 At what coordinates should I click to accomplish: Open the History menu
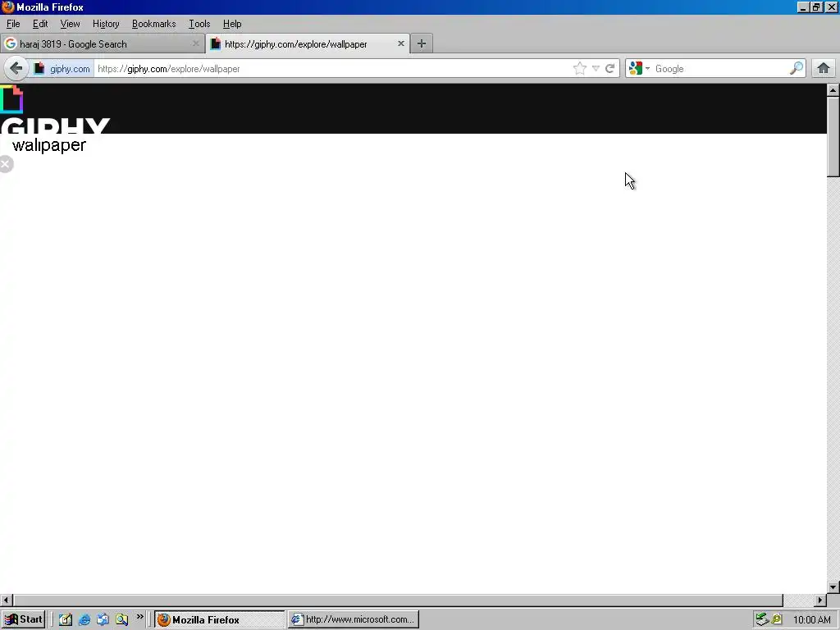coord(106,24)
